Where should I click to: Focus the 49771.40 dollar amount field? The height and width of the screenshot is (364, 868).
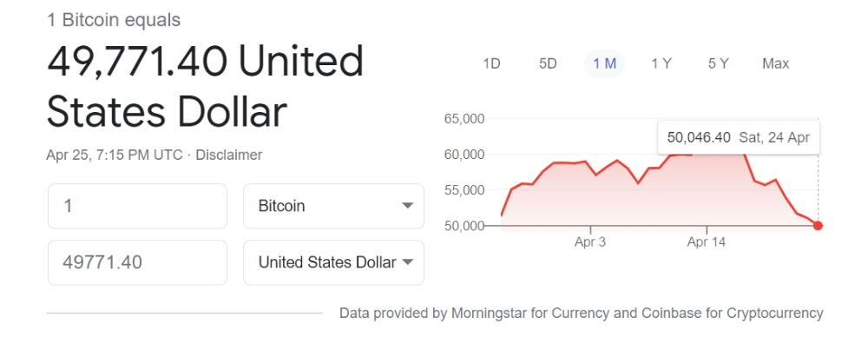pyautogui.click(x=137, y=262)
